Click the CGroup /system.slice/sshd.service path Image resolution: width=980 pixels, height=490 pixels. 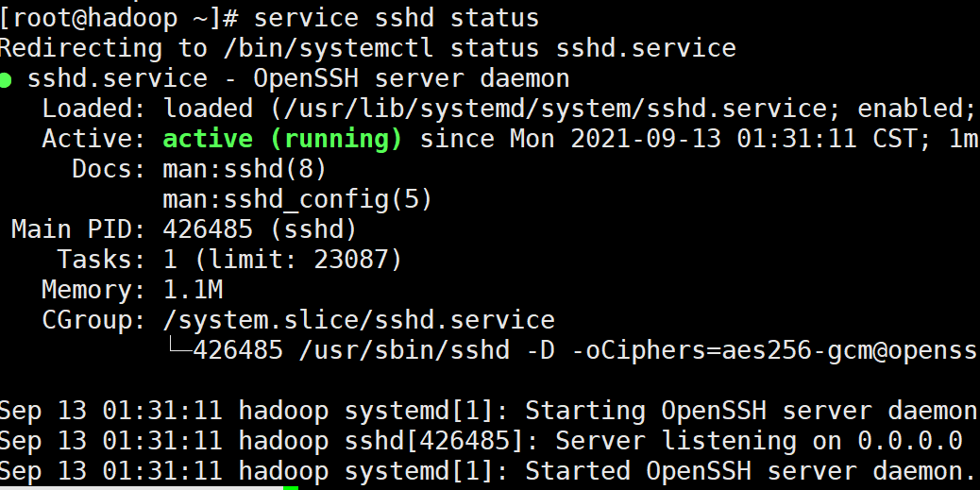(x=359, y=321)
